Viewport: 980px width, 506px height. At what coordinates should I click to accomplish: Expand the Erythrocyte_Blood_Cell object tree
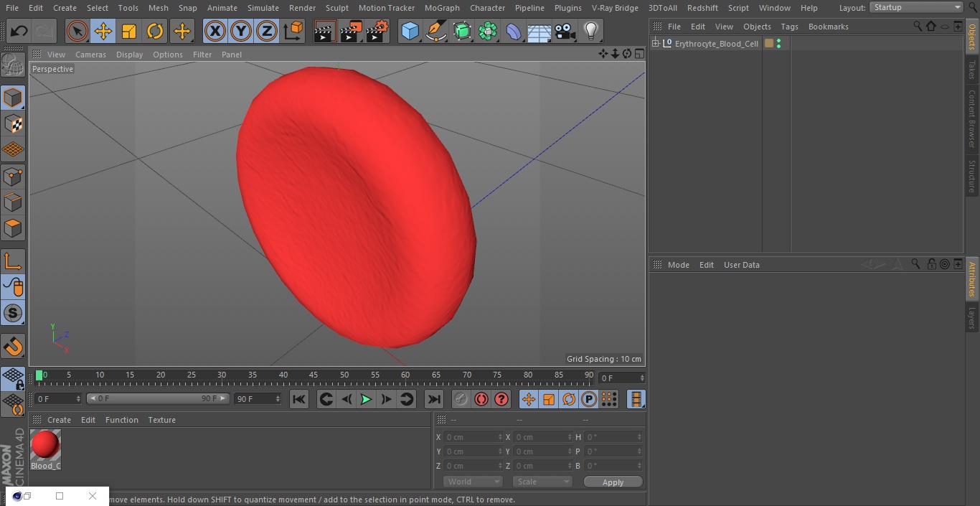tap(655, 44)
